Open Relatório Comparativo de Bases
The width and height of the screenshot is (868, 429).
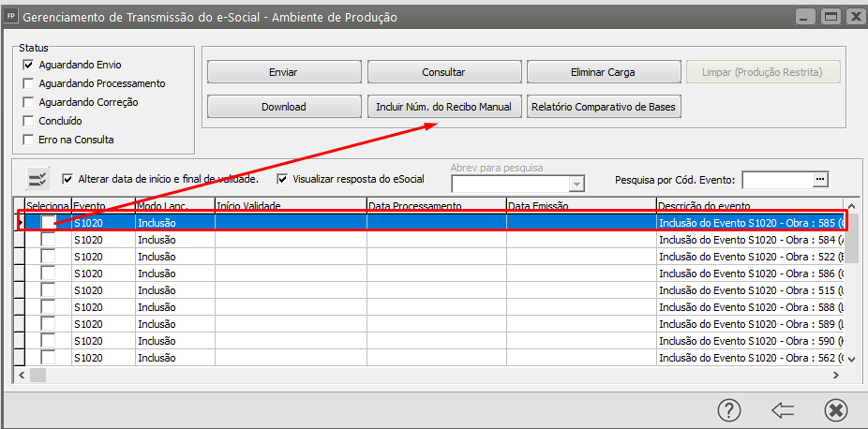pos(603,107)
